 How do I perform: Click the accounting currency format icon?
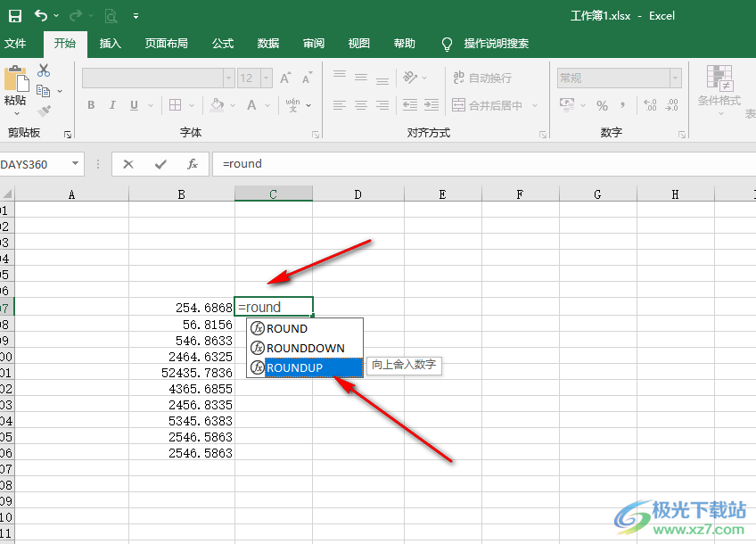[x=567, y=105]
